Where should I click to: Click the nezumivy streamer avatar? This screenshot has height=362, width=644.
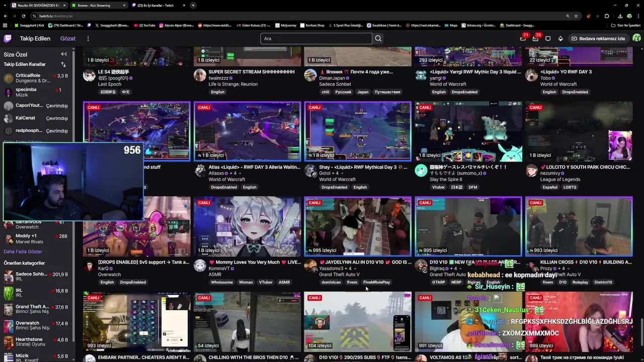(x=532, y=170)
